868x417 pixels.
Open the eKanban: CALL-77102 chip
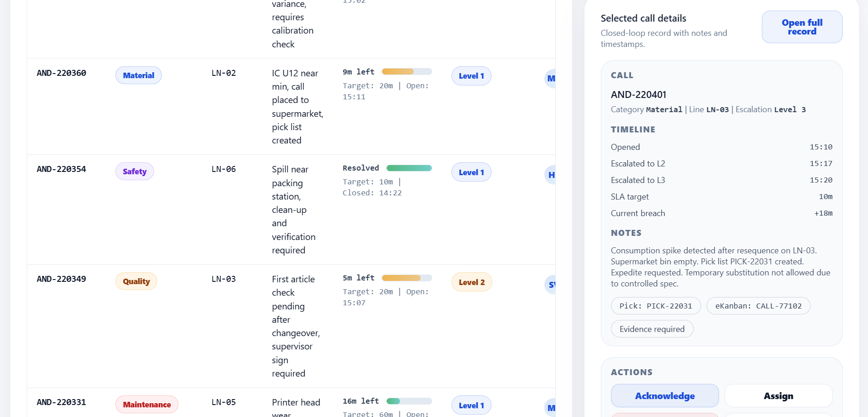[x=758, y=306]
